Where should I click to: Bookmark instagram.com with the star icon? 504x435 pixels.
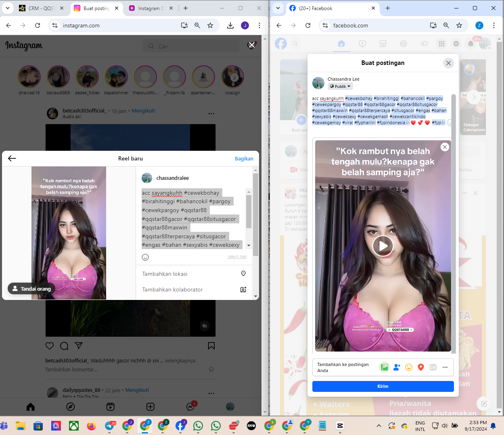point(210,25)
